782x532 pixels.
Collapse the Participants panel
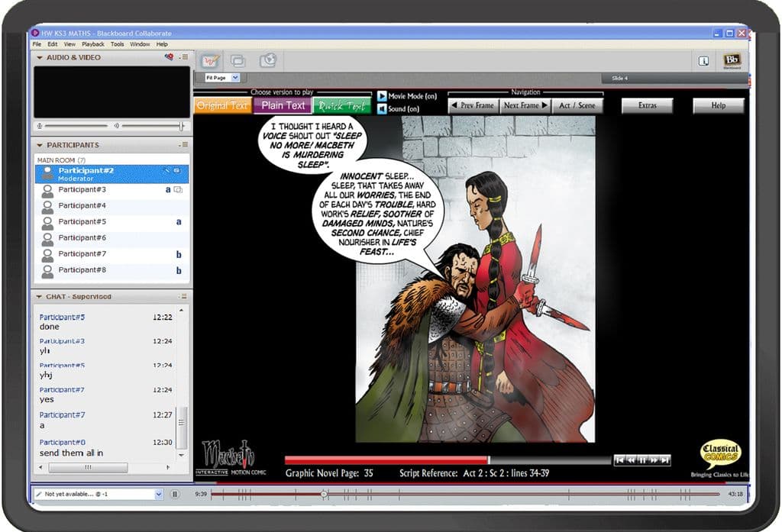pos(40,145)
